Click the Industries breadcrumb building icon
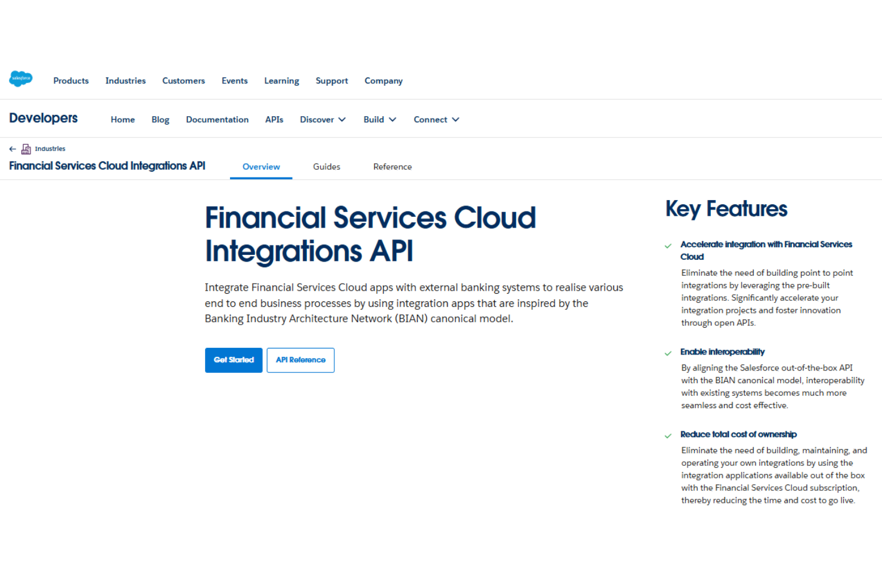882x588 pixels. [x=26, y=148]
